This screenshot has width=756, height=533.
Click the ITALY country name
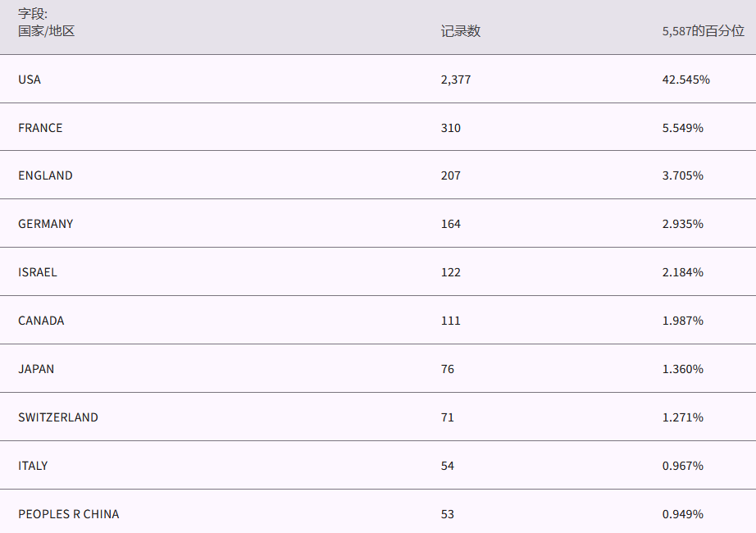(x=33, y=466)
